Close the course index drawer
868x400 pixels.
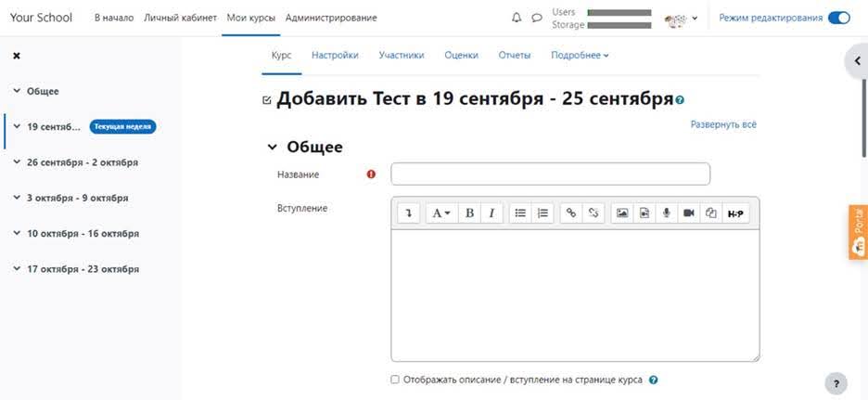[x=17, y=56]
